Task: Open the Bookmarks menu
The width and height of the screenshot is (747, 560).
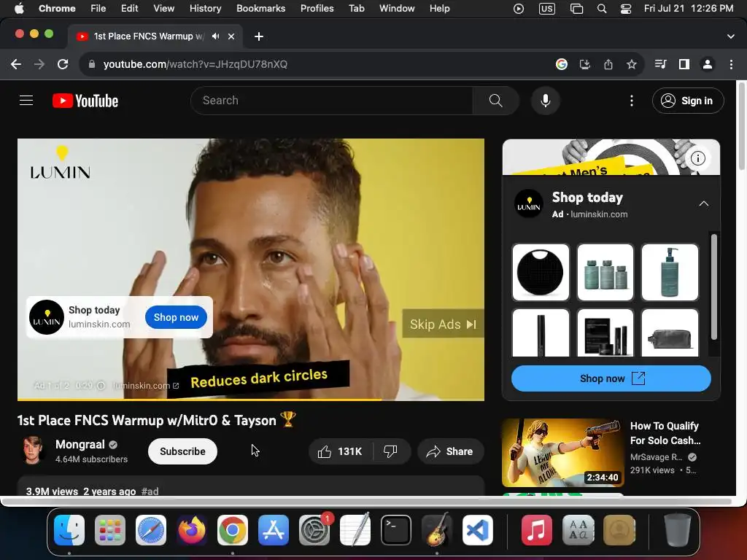Action: coord(260,8)
